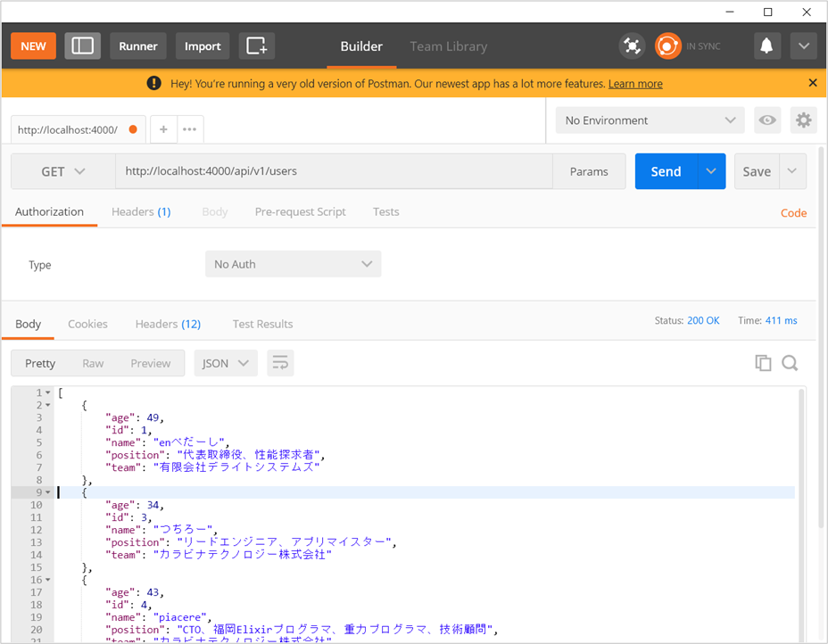Open the request Headers (1) tab
The height and width of the screenshot is (644, 828).
coord(141,211)
